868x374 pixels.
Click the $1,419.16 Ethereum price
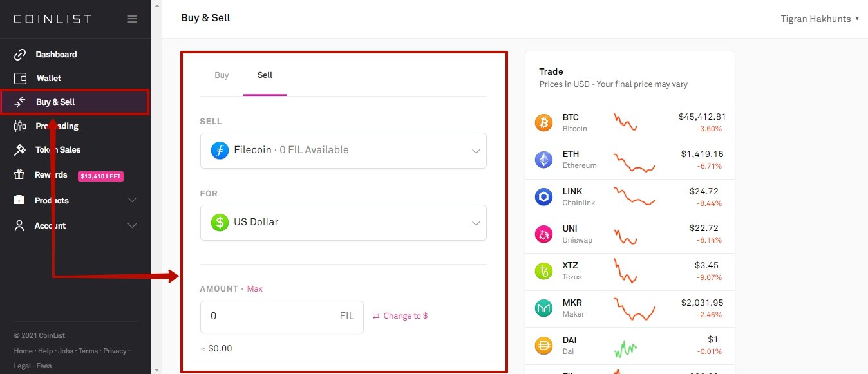coord(702,154)
